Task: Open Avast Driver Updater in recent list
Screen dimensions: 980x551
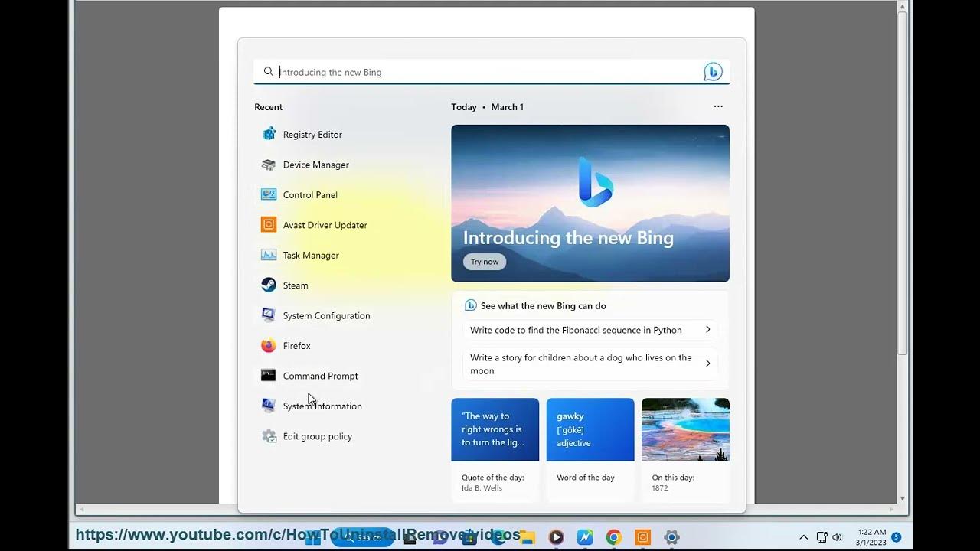Action: 314,225
